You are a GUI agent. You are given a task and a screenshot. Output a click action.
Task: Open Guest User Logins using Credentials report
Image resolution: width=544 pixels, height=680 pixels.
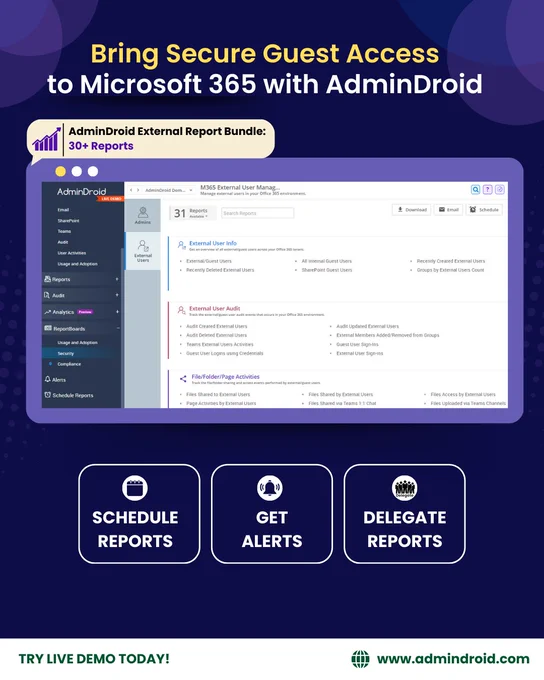click(x=224, y=353)
